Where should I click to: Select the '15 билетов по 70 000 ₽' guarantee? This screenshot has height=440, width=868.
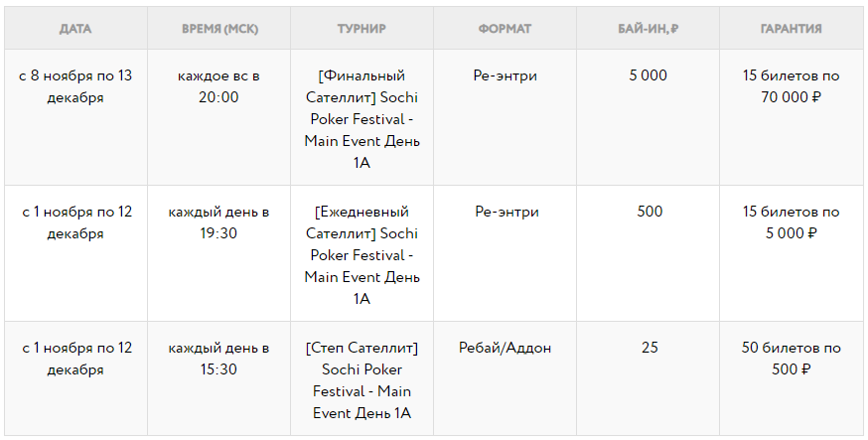click(791, 86)
